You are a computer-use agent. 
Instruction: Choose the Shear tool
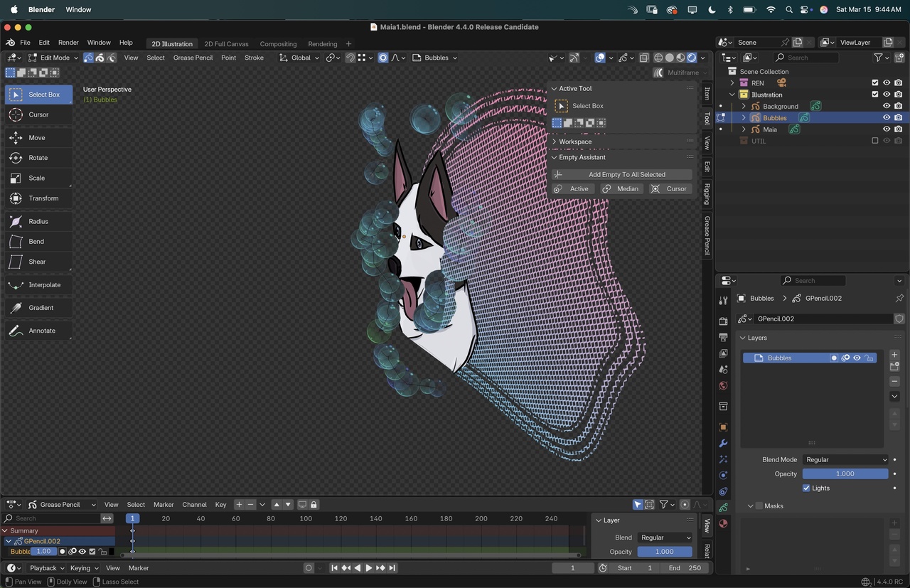[x=38, y=262]
